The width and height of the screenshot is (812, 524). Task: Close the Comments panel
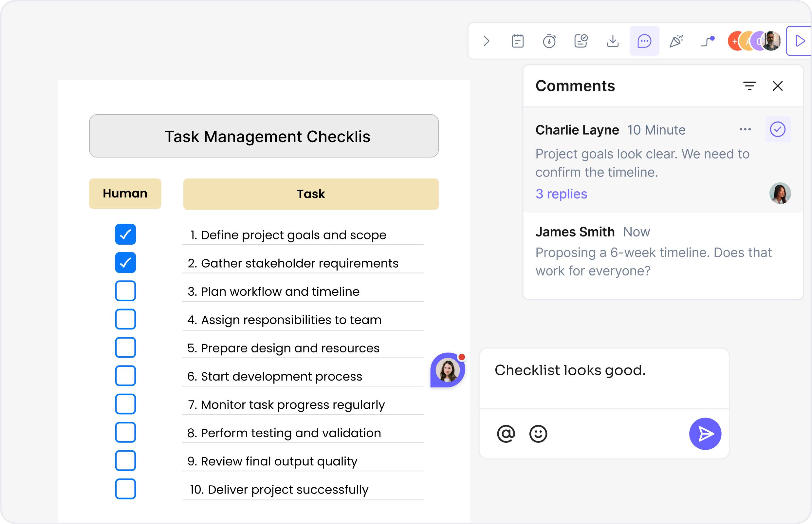click(777, 86)
